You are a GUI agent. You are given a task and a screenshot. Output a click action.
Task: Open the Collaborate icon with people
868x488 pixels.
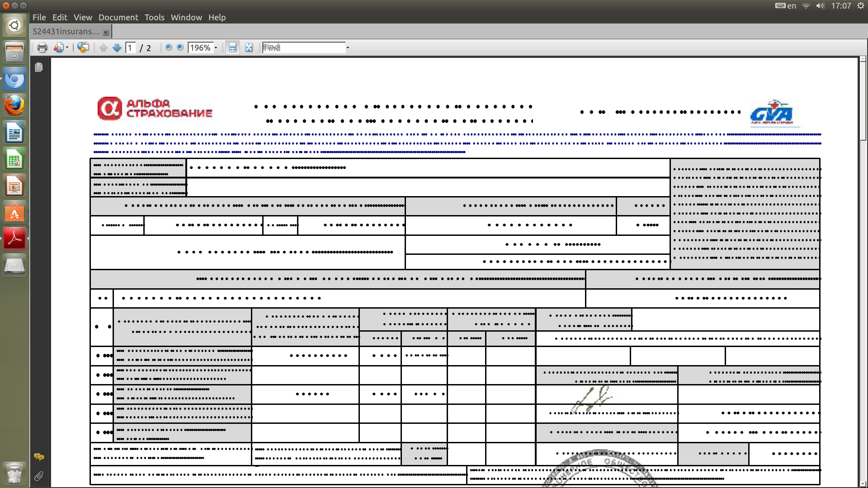(58, 47)
